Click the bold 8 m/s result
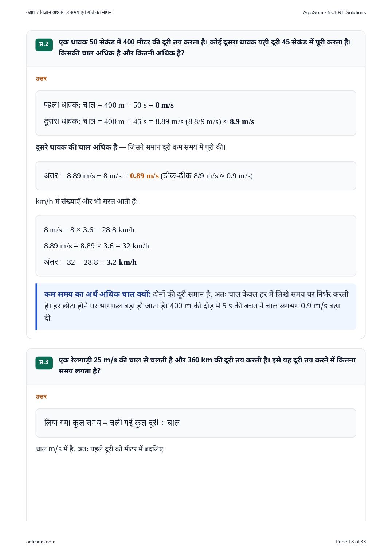 pos(165,105)
